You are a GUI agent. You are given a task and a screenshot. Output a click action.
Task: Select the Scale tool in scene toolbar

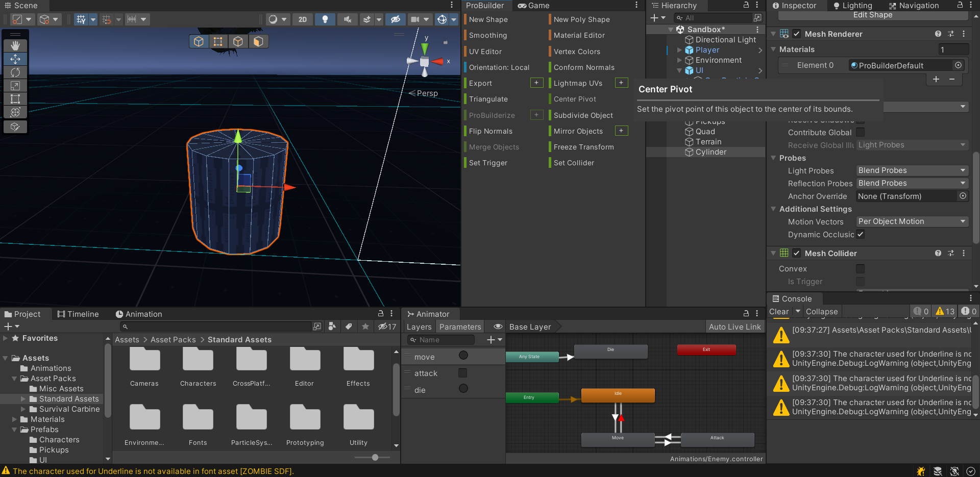(x=15, y=86)
